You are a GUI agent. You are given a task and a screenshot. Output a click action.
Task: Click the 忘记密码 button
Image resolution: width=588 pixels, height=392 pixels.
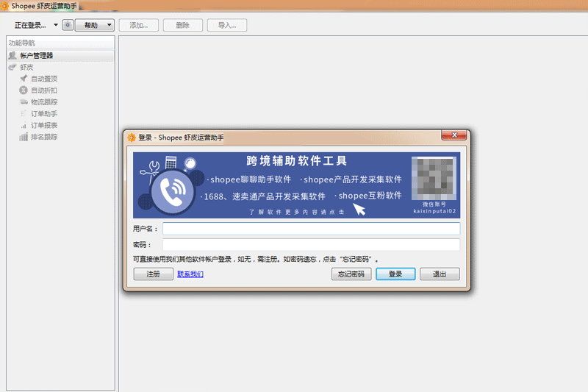[351, 274]
